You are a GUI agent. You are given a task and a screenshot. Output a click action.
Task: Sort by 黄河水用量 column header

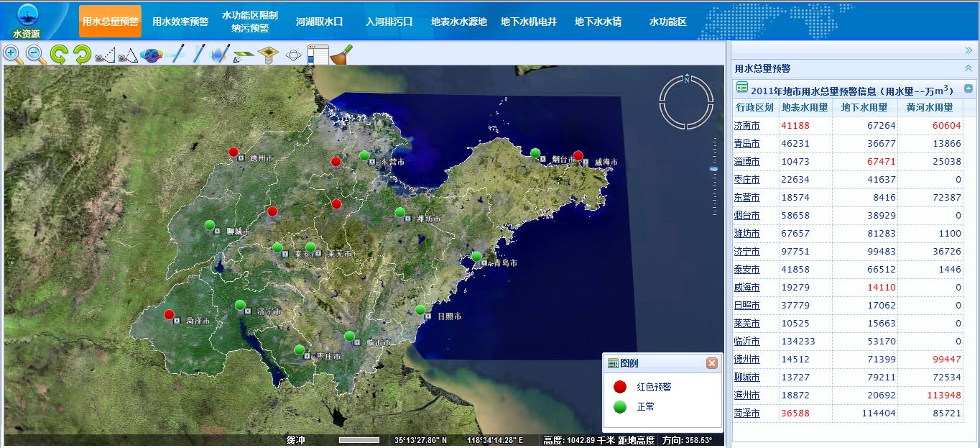(x=929, y=107)
